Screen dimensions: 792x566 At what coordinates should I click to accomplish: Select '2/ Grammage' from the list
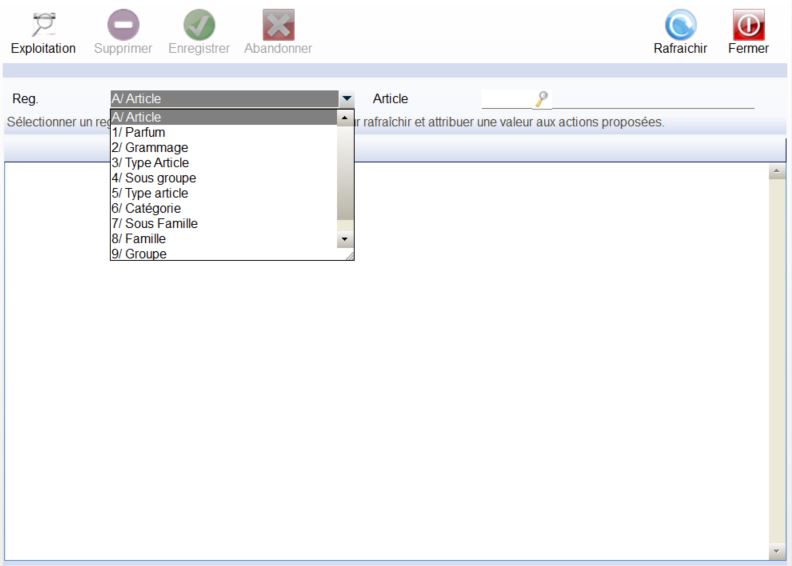tap(149, 147)
